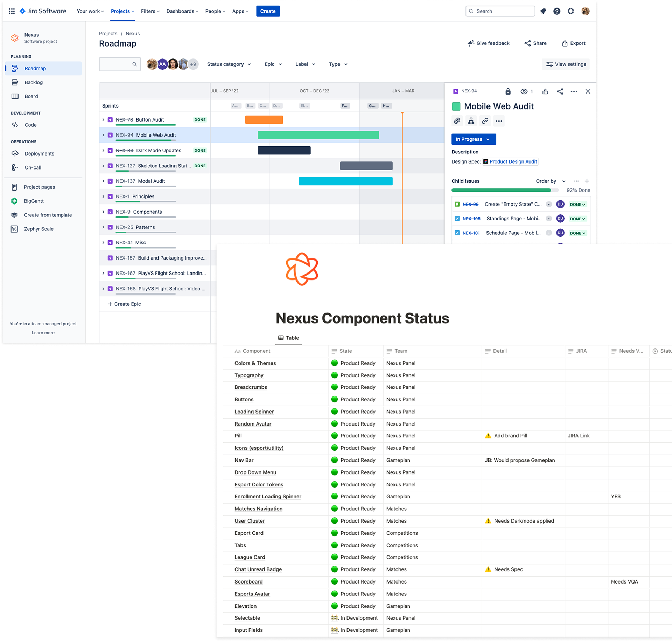Click the lock restriction icon on NEX-94
This screenshot has height=642, width=672.
[x=508, y=91]
